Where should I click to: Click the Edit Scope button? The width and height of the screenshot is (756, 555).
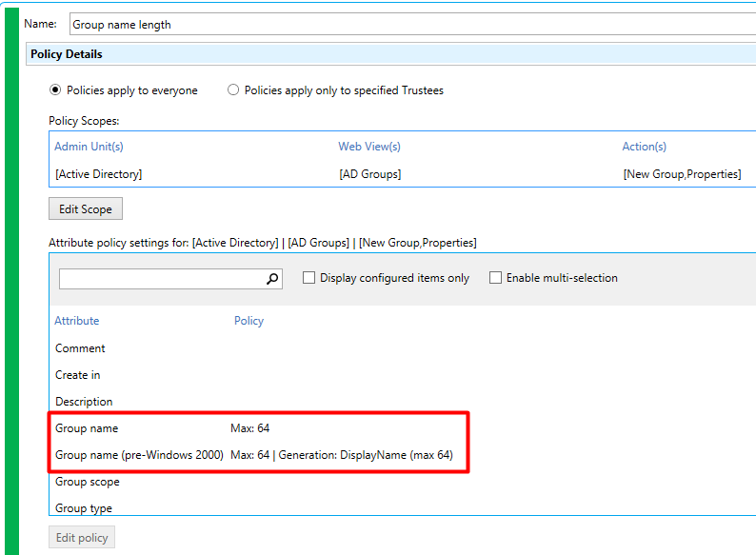click(86, 208)
